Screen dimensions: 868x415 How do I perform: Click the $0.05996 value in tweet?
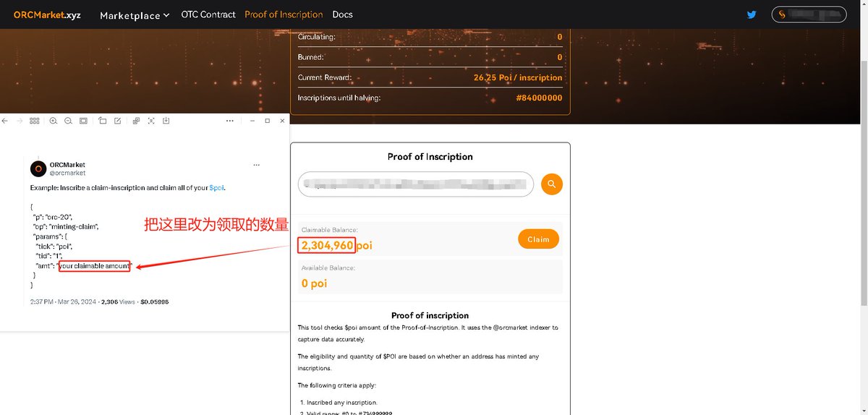pyautogui.click(x=155, y=301)
